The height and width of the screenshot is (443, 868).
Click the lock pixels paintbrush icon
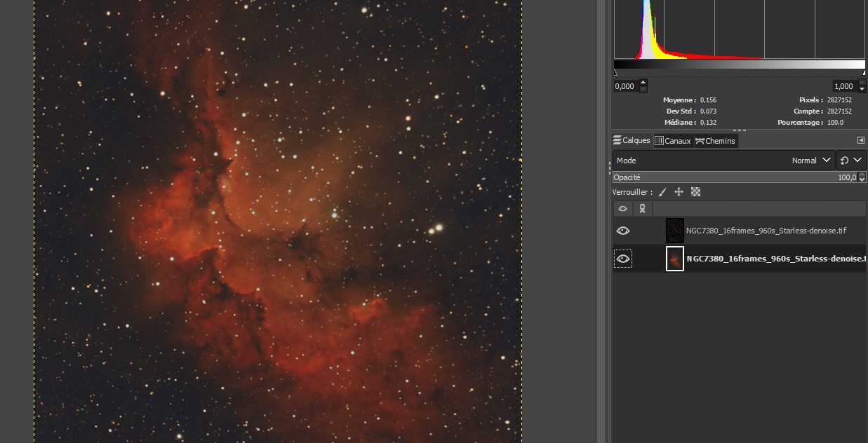tap(662, 192)
